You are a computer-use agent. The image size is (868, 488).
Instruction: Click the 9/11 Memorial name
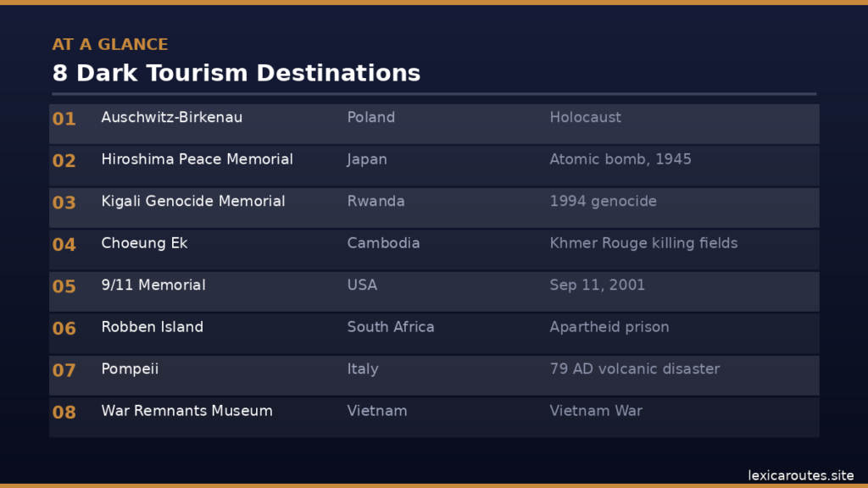153,285
